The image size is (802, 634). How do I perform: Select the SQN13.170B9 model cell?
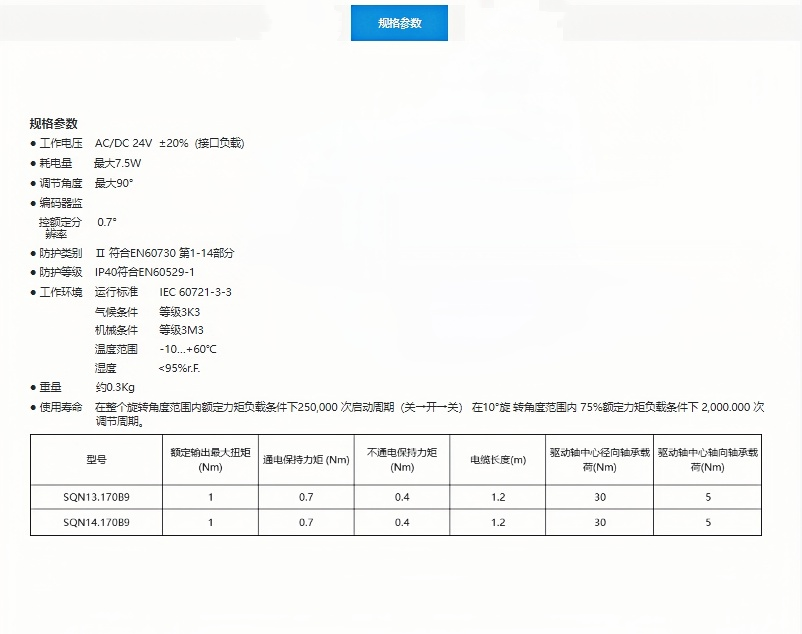point(96,497)
